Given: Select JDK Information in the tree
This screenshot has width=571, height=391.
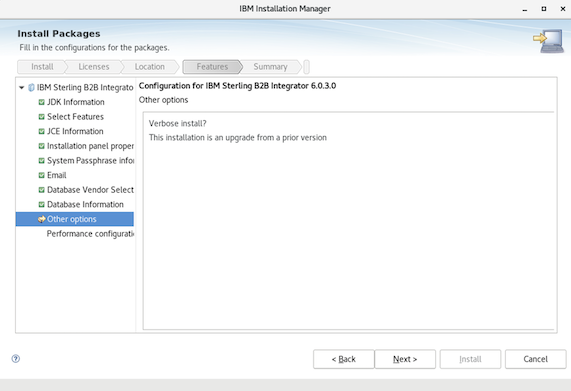Looking at the screenshot, I should pyautogui.click(x=76, y=102).
